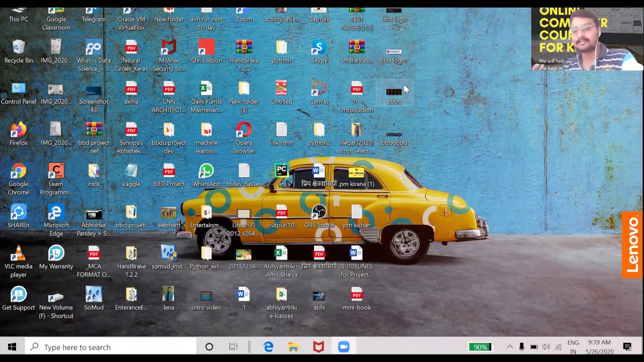644x362 pixels.
Task: Open the pm kishan text file
Action: [357, 217]
